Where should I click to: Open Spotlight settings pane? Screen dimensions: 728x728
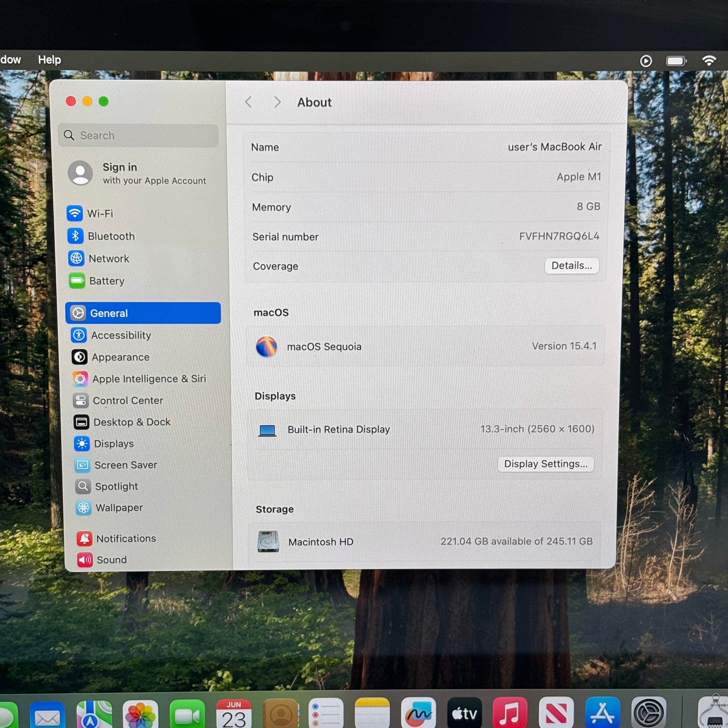(x=107, y=486)
